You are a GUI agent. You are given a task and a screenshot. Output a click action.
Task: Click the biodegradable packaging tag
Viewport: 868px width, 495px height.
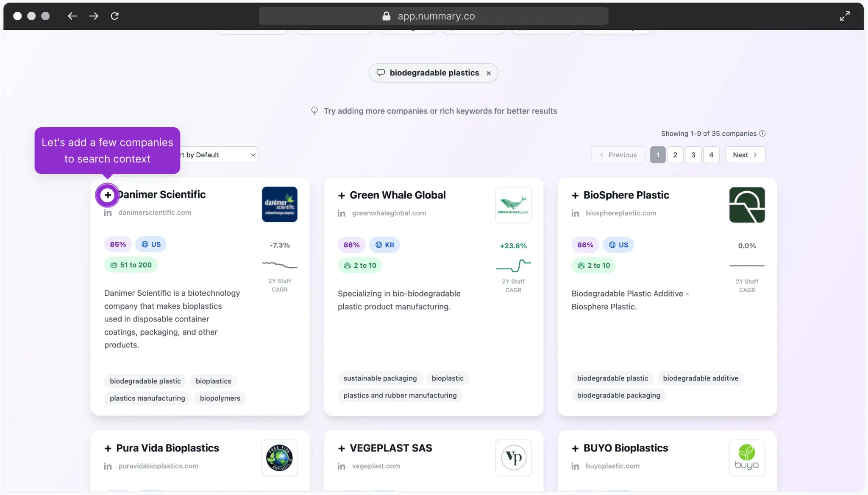coord(618,395)
